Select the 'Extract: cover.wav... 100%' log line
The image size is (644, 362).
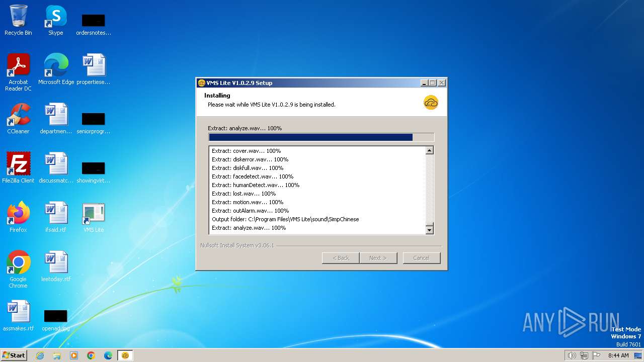coord(246,151)
